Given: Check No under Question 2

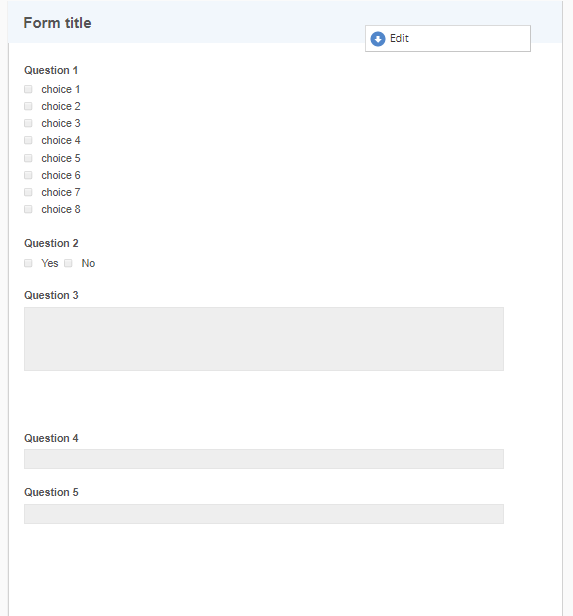Looking at the screenshot, I should tap(68, 263).
